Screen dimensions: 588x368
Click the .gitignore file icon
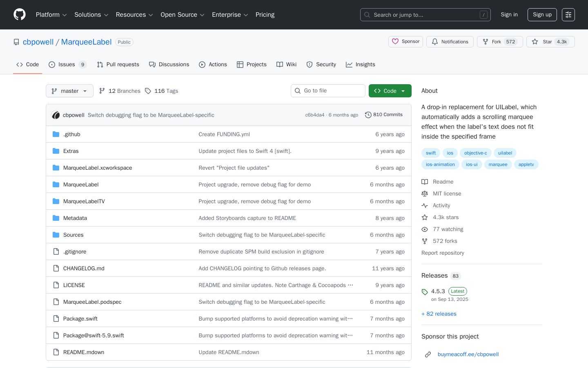click(x=56, y=251)
